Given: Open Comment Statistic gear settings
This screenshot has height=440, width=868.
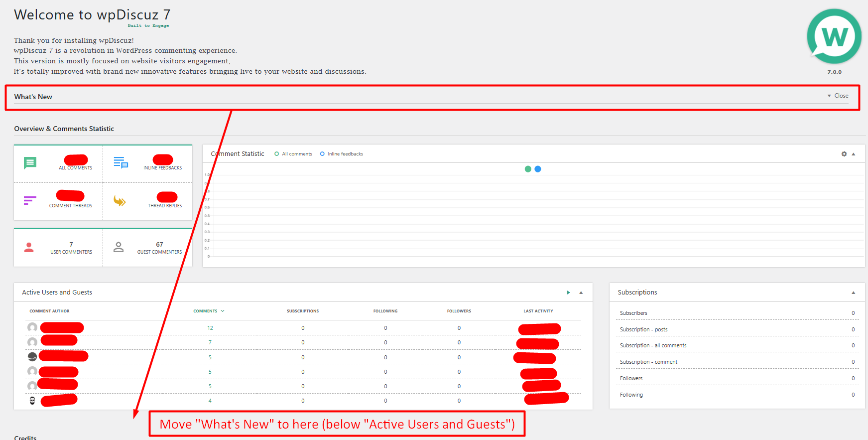Looking at the screenshot, I should point(844,154).
